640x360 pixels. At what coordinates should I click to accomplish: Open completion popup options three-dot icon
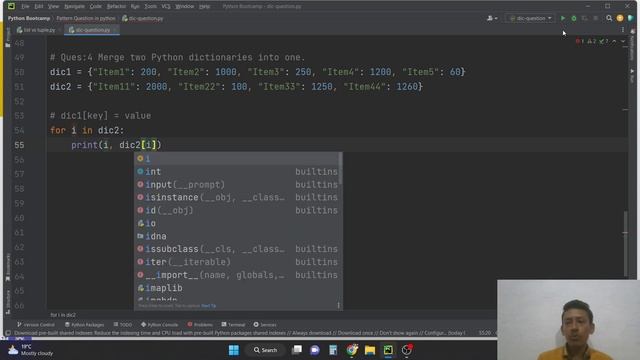pyautogui.click(x=338, y=305)
